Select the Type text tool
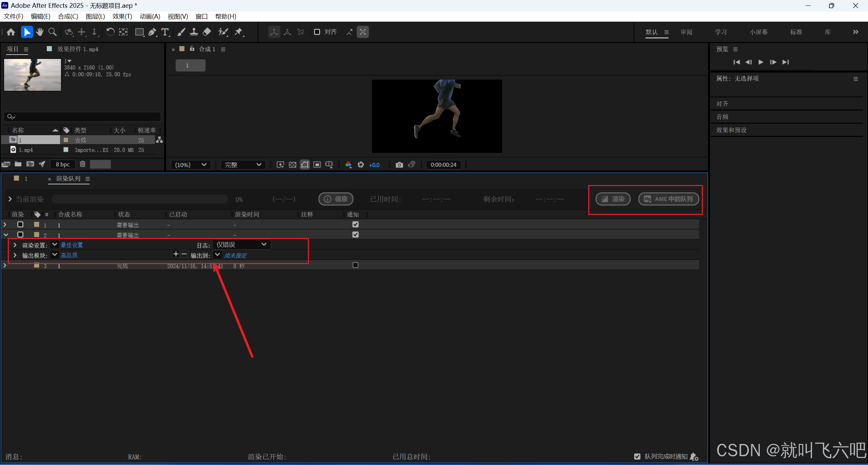This screenshot has width=868, height=465. pyautogui.click(x=165, y=32)
